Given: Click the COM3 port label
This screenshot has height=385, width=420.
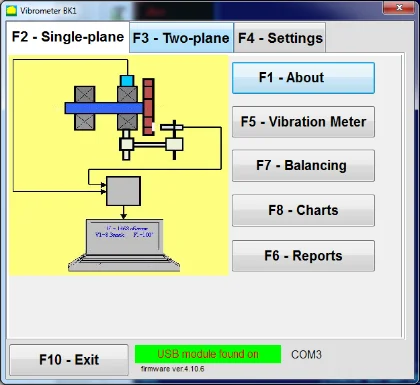Looking at the screenshot, I should [x=306, y=355].
